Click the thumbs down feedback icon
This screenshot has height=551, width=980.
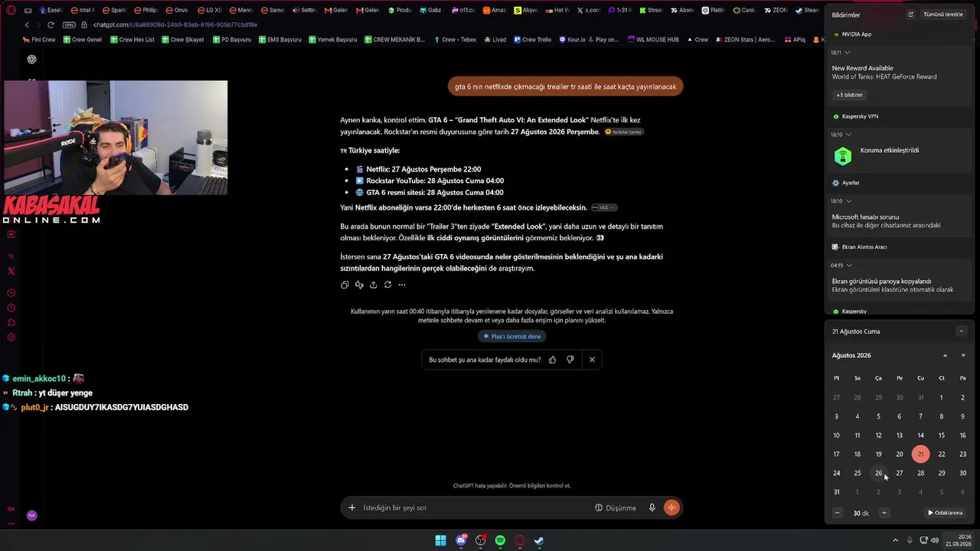coord(570,360)
